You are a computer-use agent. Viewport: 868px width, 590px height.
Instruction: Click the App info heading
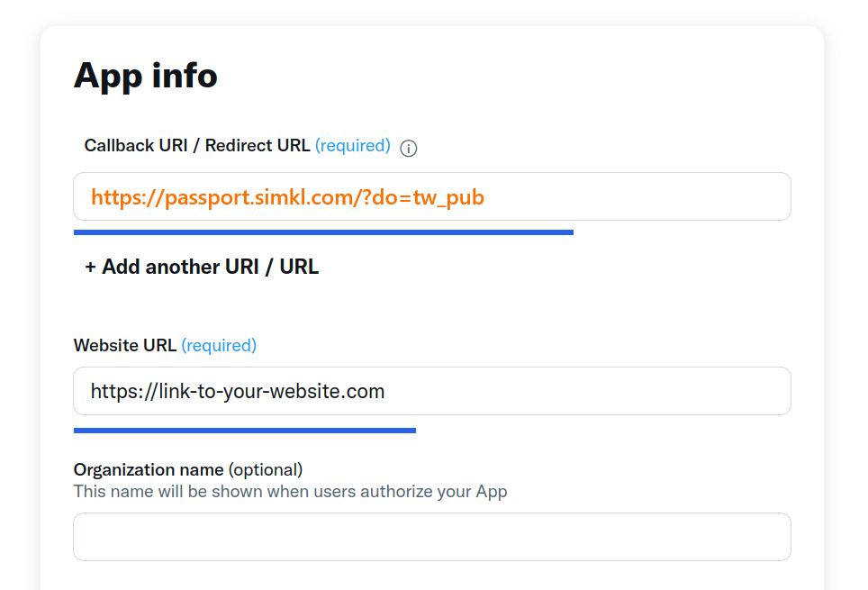[x=146, y=76]
